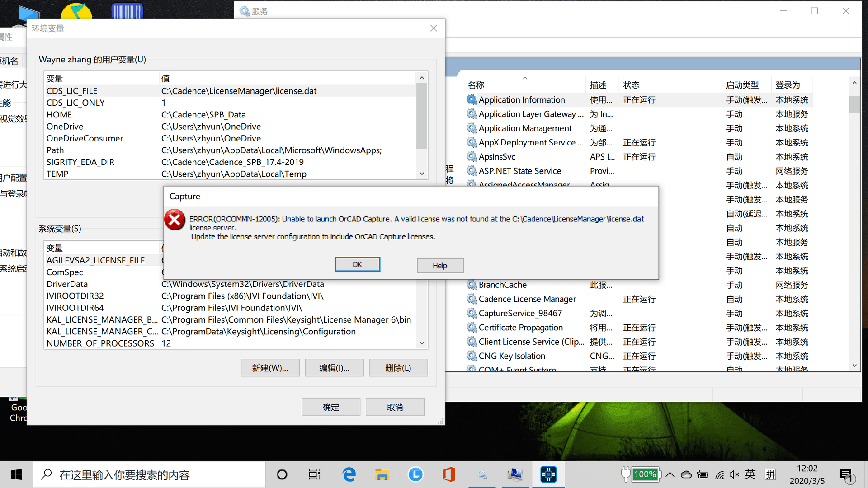The height and width of the screenshot is (488, 868).
Task: Select ASP.NET State Service gear icon
Action: (472, 171)
